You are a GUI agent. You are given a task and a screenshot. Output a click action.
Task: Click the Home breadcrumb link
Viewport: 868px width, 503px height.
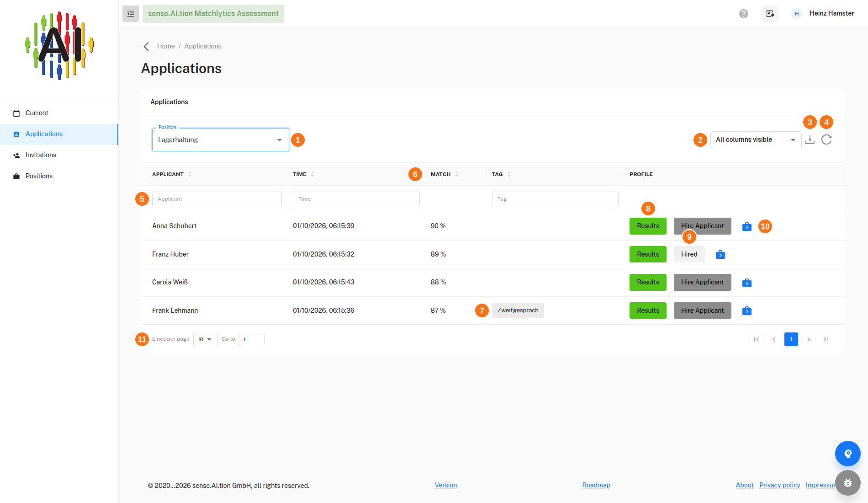pos(166,46)
